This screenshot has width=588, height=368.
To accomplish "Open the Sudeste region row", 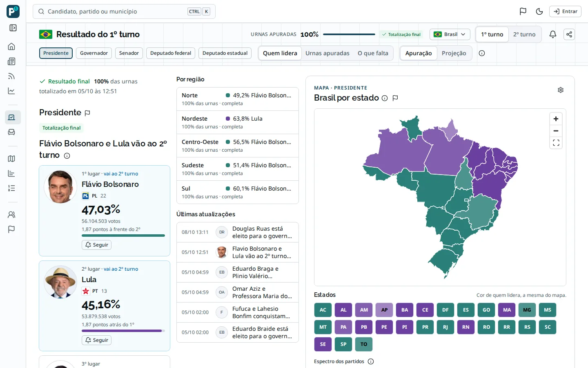I will pos(238,169).
